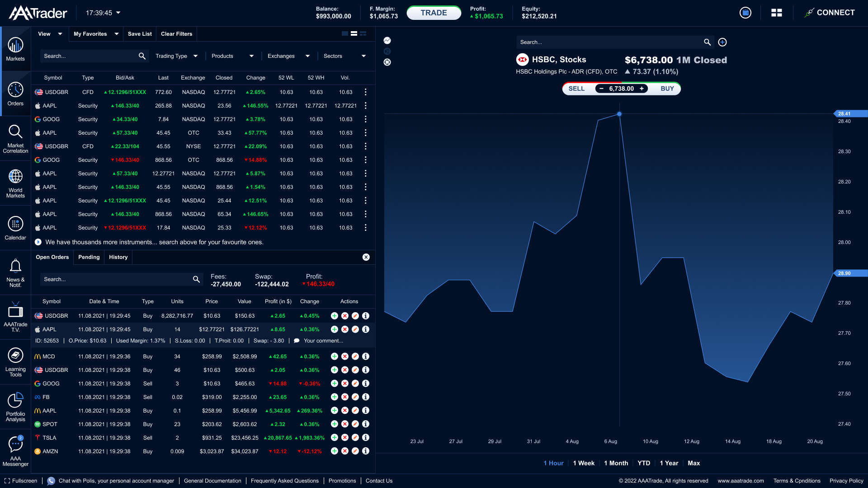Close the MCD order with red X
Image resolution: width=868 pixels, height=488 pixels.
345,357
